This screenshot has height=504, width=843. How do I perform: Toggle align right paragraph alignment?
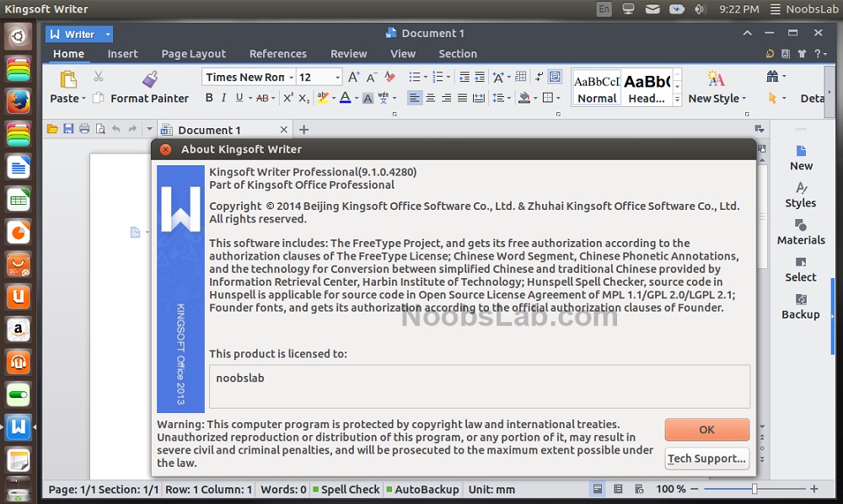point(446,98)
